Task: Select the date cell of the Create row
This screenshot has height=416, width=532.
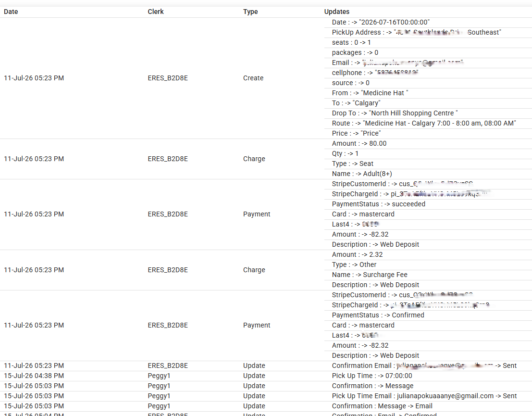Action: coord(34,78)
